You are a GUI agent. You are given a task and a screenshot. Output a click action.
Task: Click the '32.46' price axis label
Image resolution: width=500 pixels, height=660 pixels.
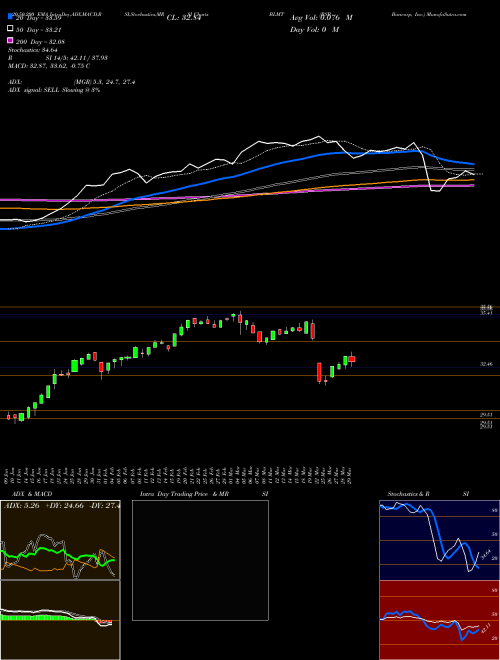tap(487, 364)
